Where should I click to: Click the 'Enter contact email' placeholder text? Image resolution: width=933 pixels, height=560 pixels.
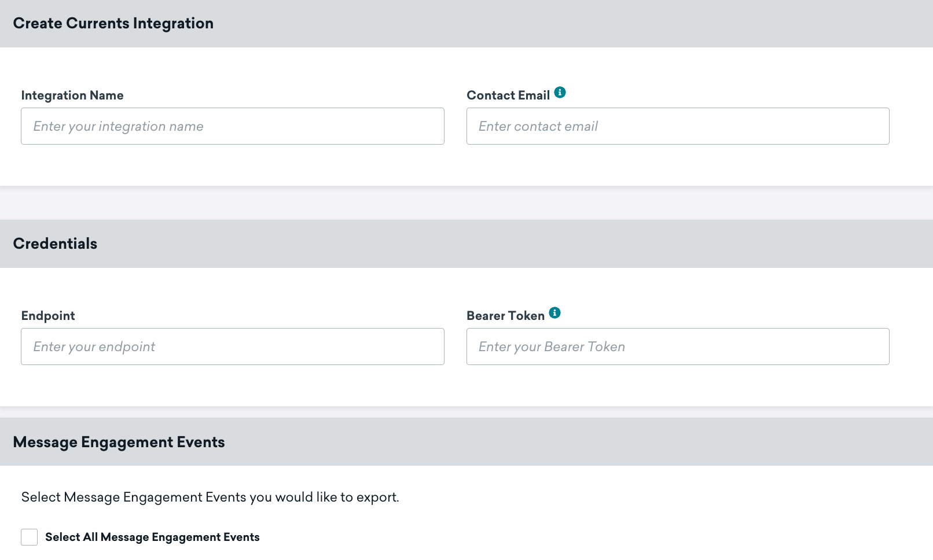point(538,126)
